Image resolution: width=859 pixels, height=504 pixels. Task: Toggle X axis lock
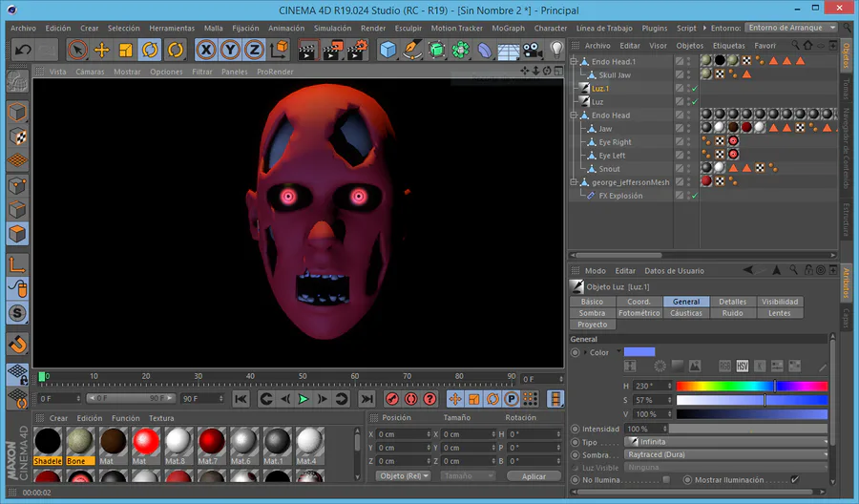(x=206, y=50)
